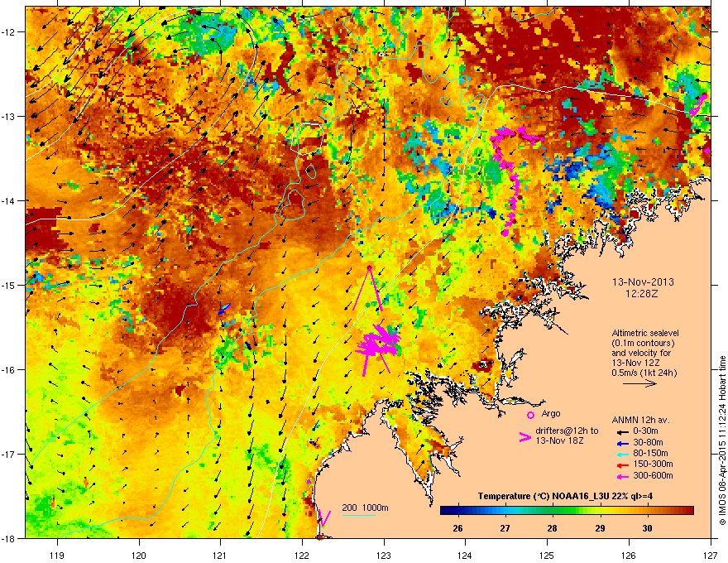
Task: Click the 'ANMN 12h av.' heading
Action: [x=640, y=420]
